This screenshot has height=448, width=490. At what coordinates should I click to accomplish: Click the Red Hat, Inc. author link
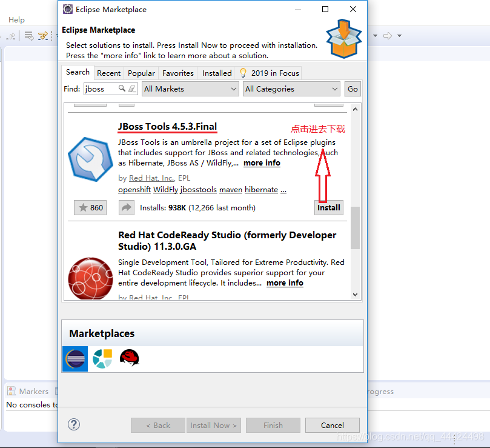coord(152,178)
